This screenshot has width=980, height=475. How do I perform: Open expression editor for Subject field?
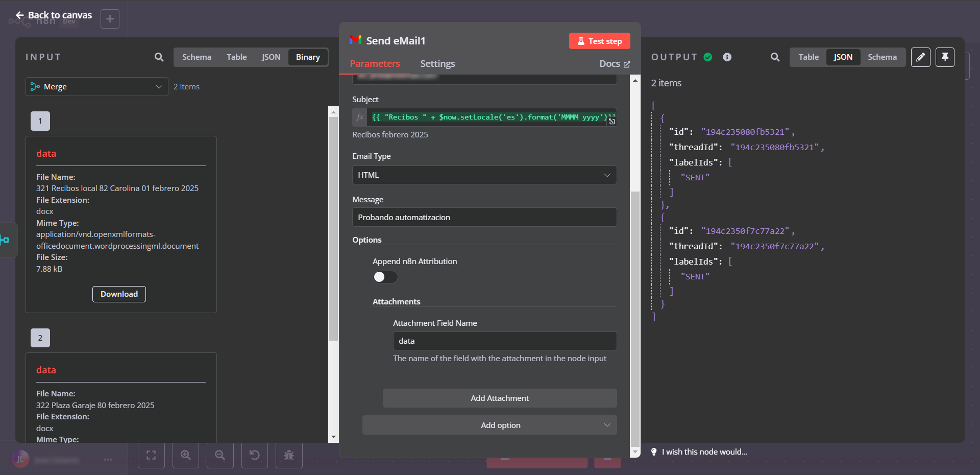point(612,121)
